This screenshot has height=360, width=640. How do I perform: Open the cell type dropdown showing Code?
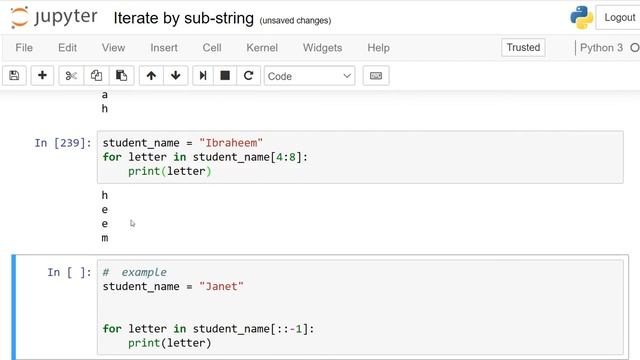[x=309, y=76]
